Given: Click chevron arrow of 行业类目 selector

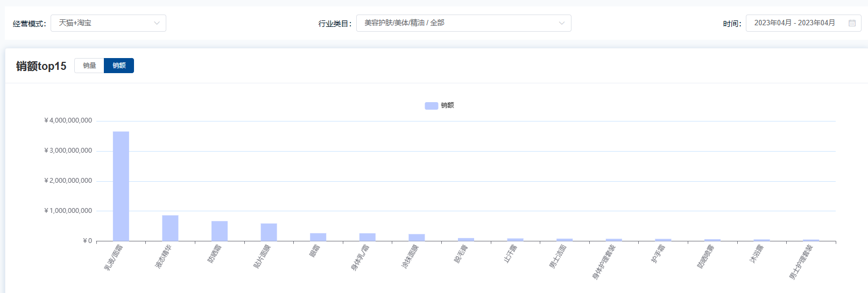Looking at the screenshot, I should point(562,23).
